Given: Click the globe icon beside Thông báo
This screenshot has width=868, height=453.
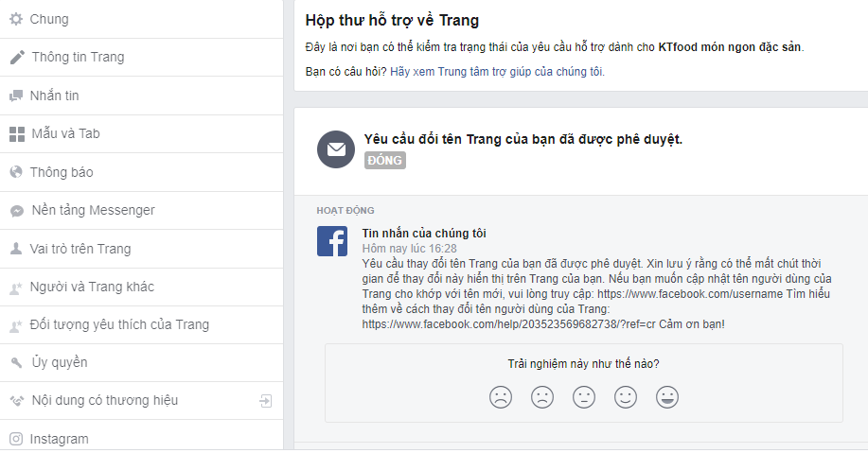Looking at the screenshot, I should click(x=16, y=172).
